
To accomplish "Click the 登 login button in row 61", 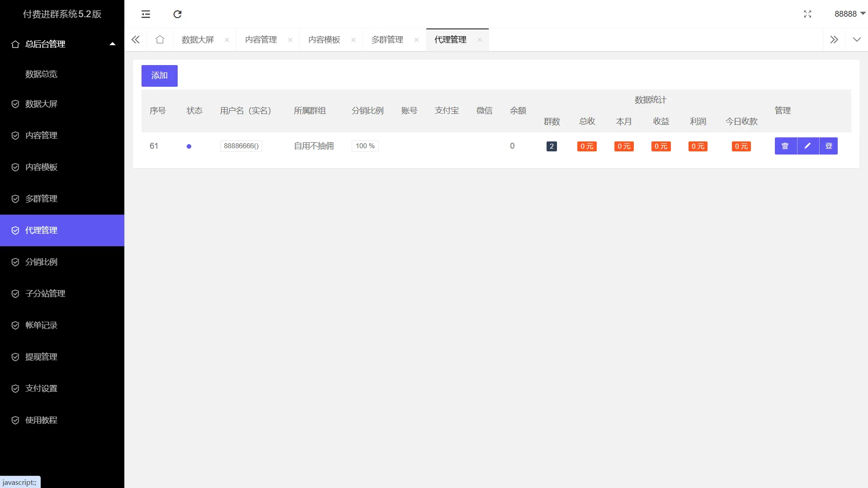I will pos(829,146).
